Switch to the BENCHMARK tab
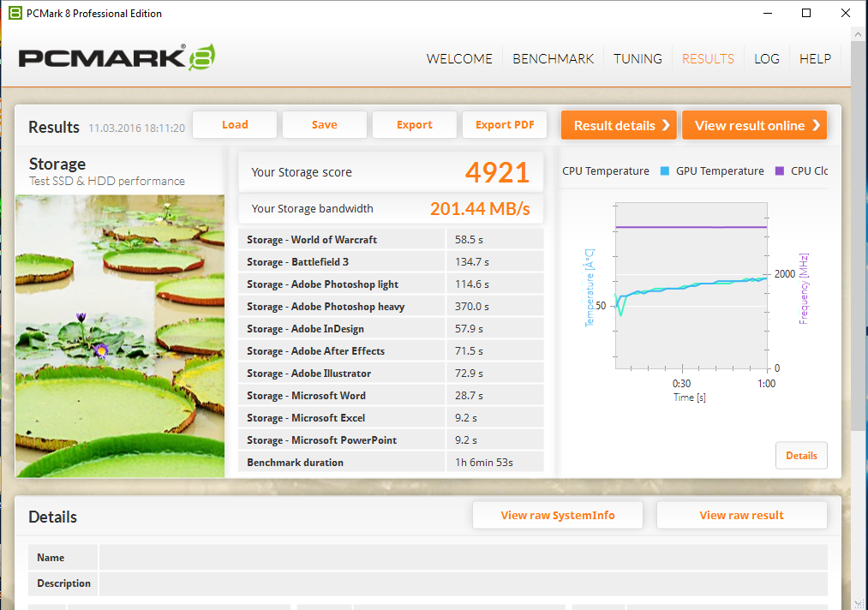 pos(553,58)
